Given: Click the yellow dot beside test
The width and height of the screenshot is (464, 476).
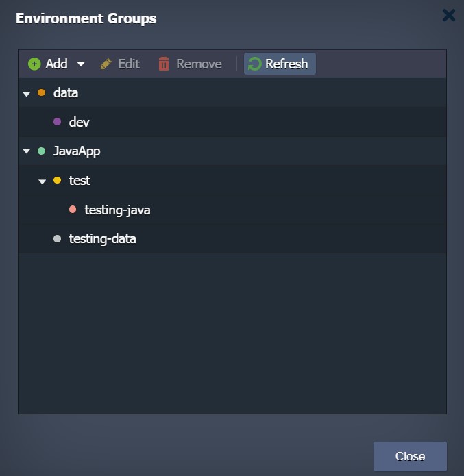Looking at the screenshot, I should 57,180.
